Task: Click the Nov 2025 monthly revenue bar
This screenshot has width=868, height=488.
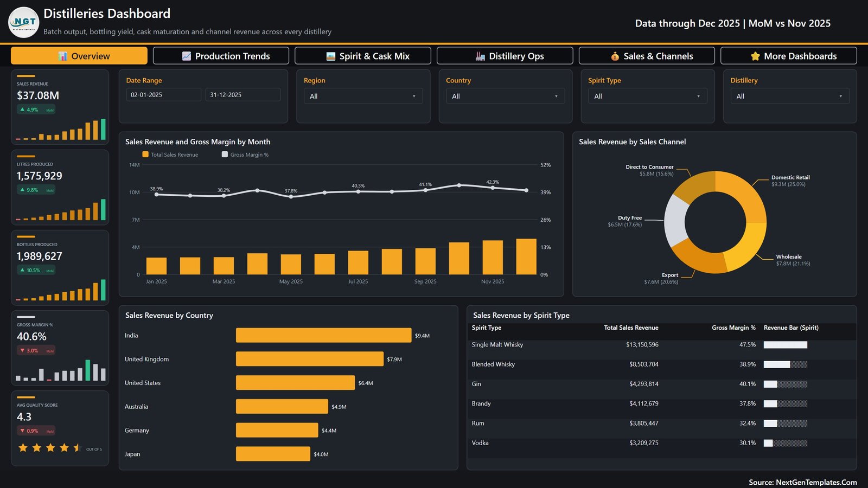Action: [493, 258]
